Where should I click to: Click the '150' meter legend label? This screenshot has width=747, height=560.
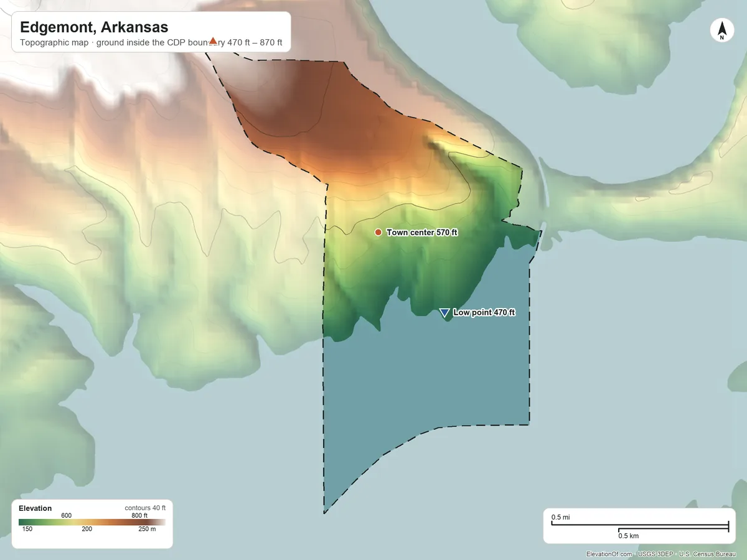click(x=28, y=529)
